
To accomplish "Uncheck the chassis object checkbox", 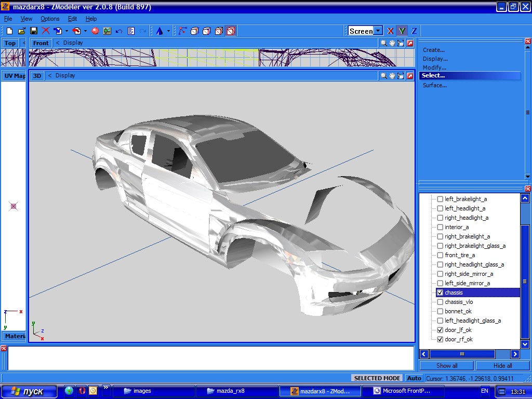I will coord(440,292).
